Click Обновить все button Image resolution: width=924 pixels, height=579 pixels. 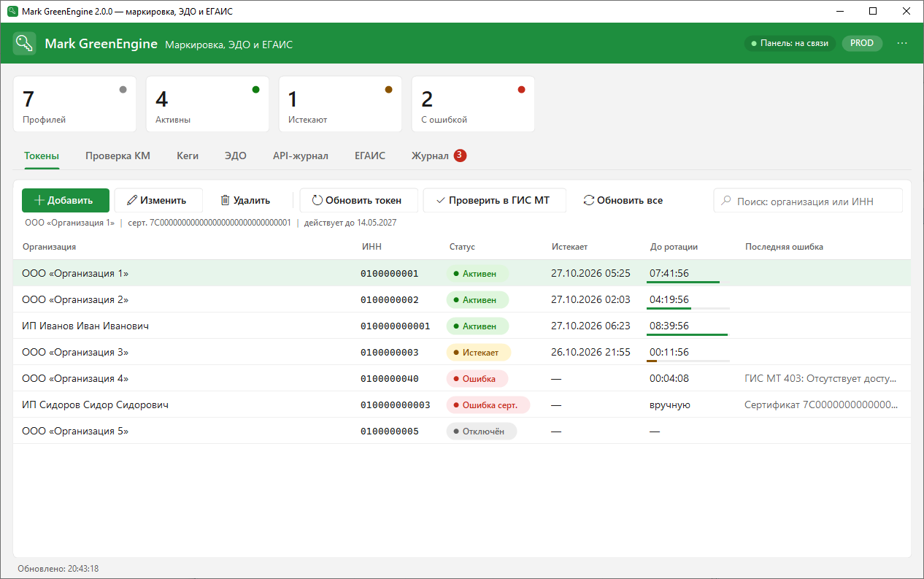(x=623, y=200)
